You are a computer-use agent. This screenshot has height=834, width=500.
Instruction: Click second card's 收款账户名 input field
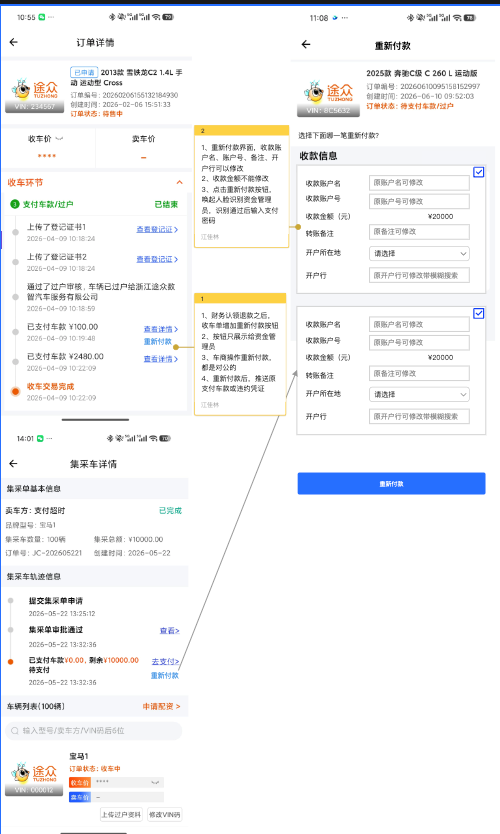(419, 324)
